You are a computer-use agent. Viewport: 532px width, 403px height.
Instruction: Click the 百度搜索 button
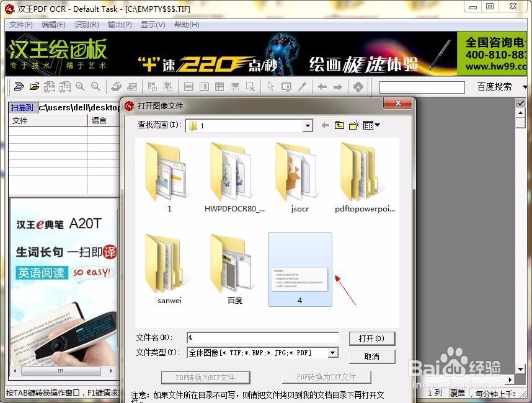pos(494,87)
